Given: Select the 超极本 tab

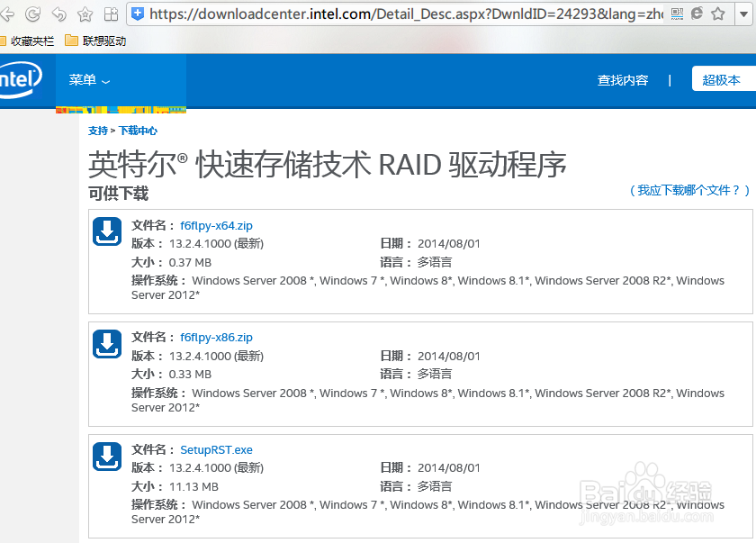Looking at the screenshot, I should pos(723,78).
